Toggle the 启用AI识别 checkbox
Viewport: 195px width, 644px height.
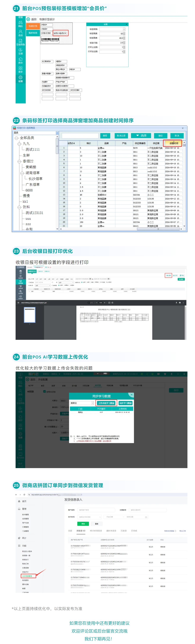tap(45, 392)
